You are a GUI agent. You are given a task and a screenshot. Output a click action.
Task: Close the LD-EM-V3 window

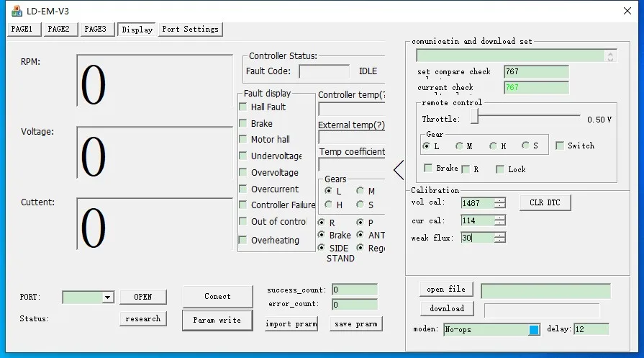627,11
